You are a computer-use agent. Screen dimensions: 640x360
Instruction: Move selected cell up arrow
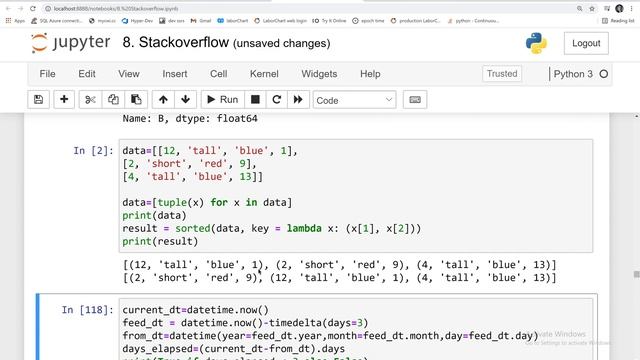163,100
